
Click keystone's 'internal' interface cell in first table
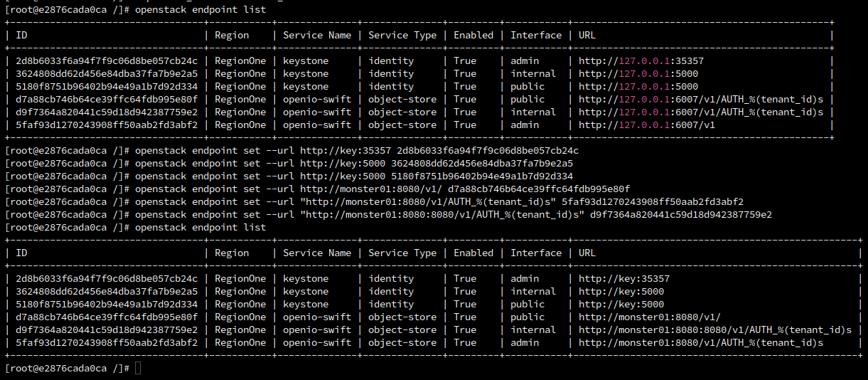pos(533,73)
